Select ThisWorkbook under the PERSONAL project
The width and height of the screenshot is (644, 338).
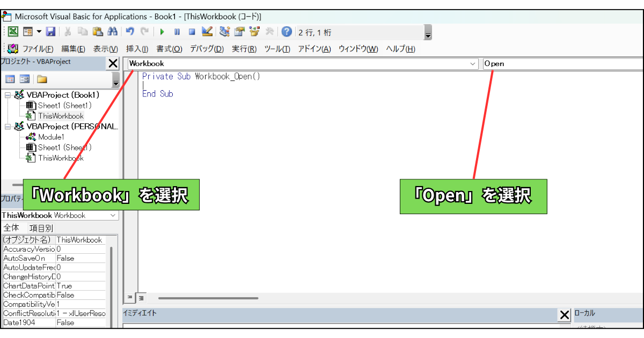point(61,158)
